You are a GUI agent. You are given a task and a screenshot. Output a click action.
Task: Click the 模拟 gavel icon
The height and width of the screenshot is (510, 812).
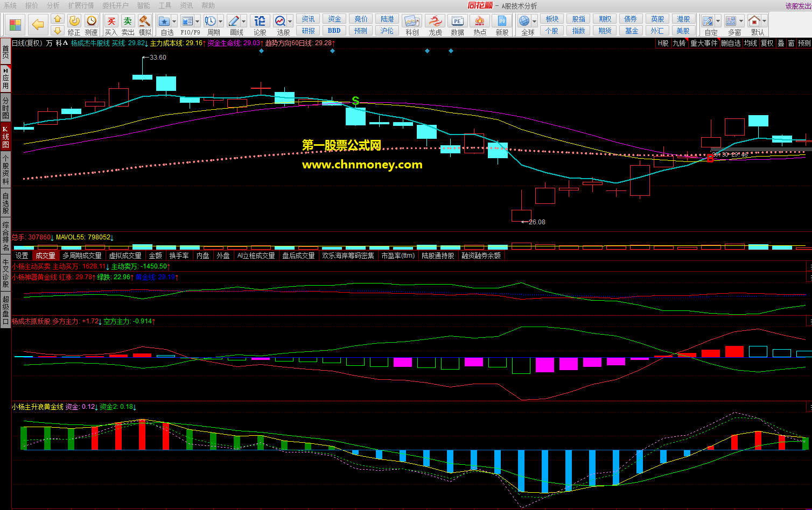[145, 20]
